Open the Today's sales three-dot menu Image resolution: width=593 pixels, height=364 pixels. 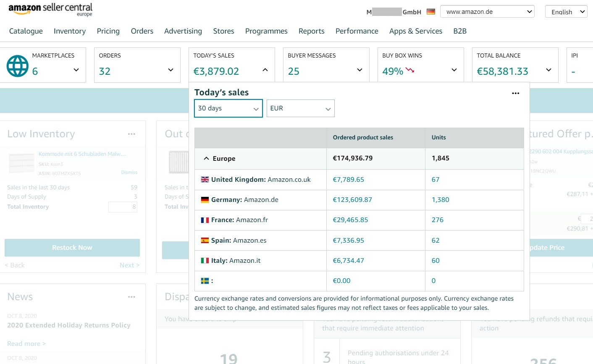(515, 93)
